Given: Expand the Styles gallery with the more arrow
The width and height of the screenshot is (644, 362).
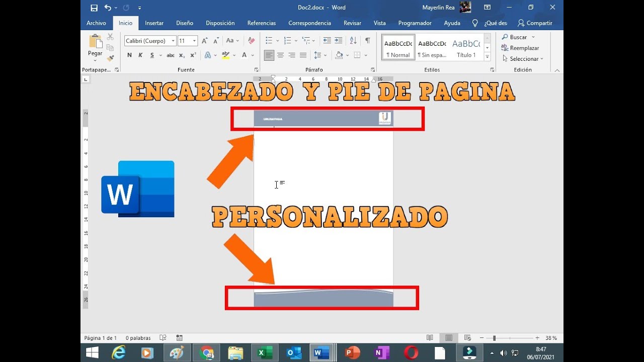Looking at the screenshot, I should click(x=487, y=56).
